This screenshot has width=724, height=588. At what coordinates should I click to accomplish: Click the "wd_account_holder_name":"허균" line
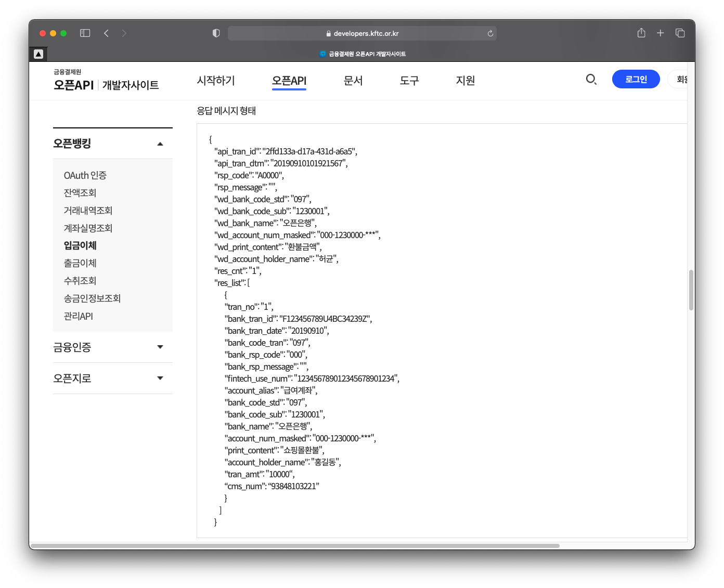[x=276, y=259]
